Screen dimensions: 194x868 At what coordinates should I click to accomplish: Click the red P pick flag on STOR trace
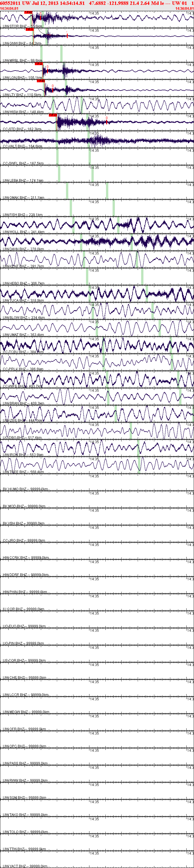(28, 12)
